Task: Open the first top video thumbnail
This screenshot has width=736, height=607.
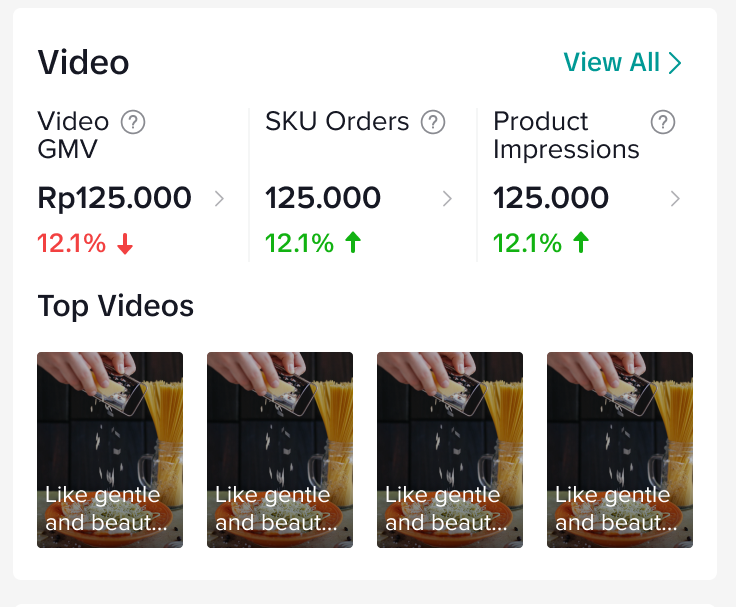Action: [x=110, y=450]
